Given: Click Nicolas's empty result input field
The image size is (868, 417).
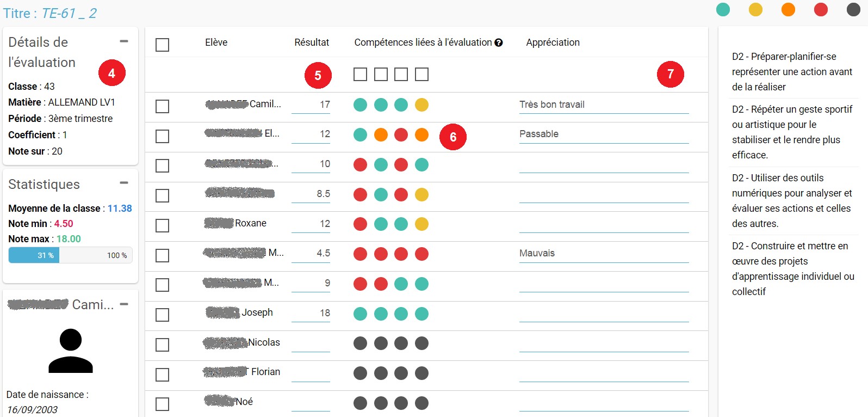Looking at the screenshot, I should pyautogui.click(x=311, y=344).
